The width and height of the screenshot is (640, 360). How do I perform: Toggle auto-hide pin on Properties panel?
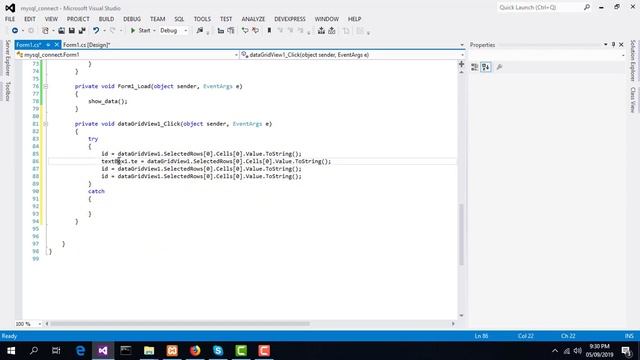[613, 45]
